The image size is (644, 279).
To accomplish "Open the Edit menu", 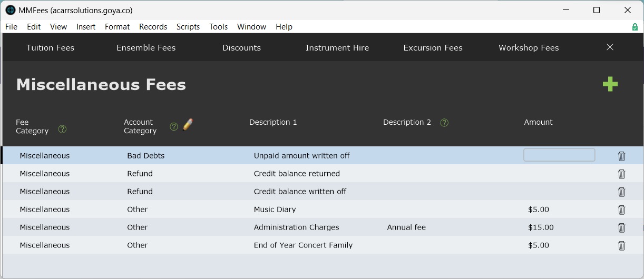I will (x=34, y=27).
